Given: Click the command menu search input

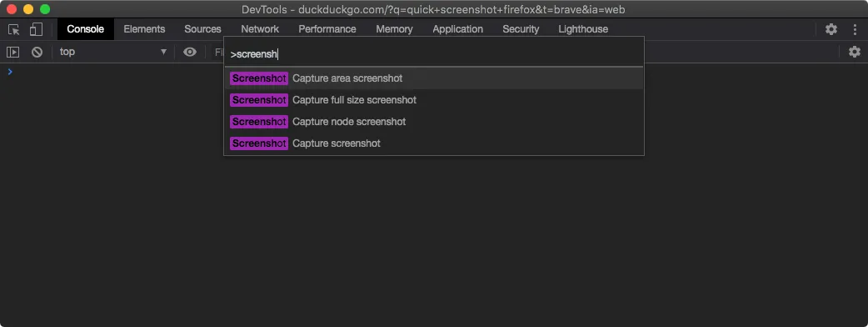Looking at the screenshot, I should point(433,53).
